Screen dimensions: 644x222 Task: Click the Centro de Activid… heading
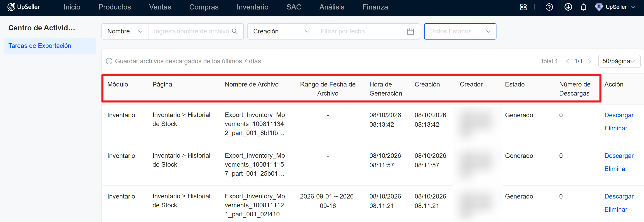pos(42,28)
